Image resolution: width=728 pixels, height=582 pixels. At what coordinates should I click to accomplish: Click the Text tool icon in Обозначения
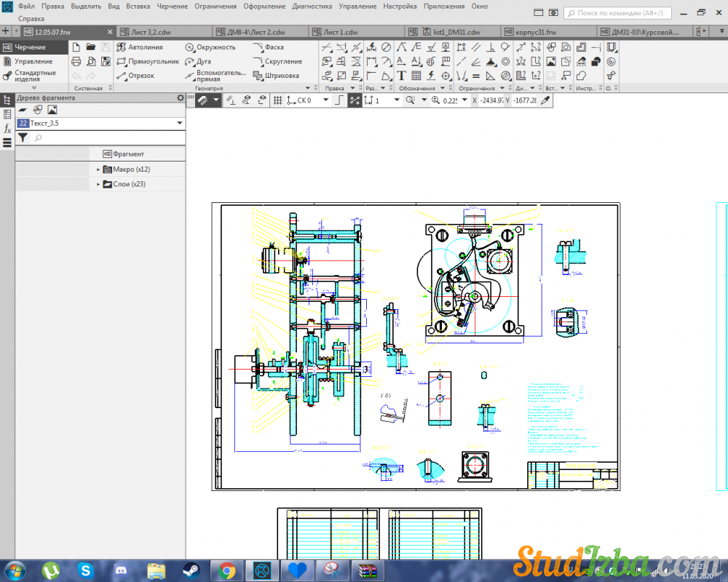pyautogui.click(x=401, y=76)
